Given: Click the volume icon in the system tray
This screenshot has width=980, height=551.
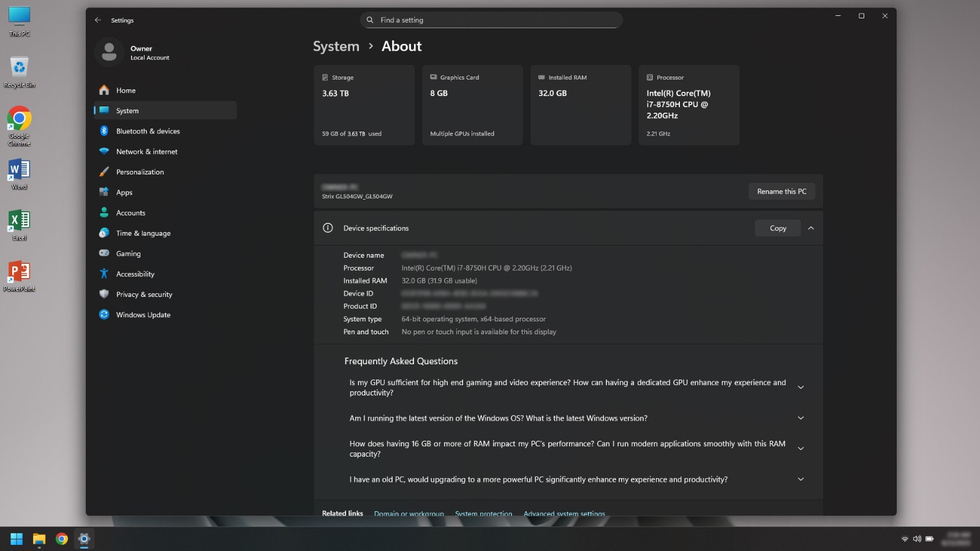Looking at the screenshot, I should click(x=917, y=539).
